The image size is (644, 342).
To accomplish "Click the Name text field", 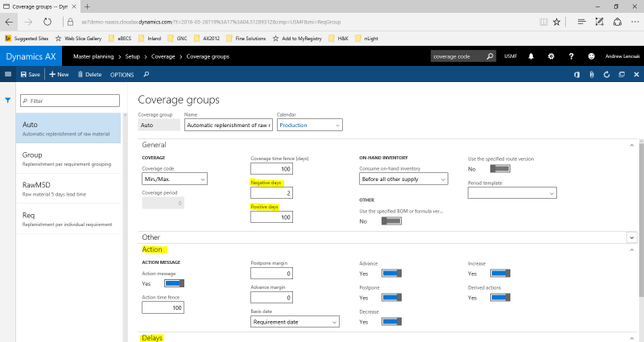I will [x=229, y=125].
